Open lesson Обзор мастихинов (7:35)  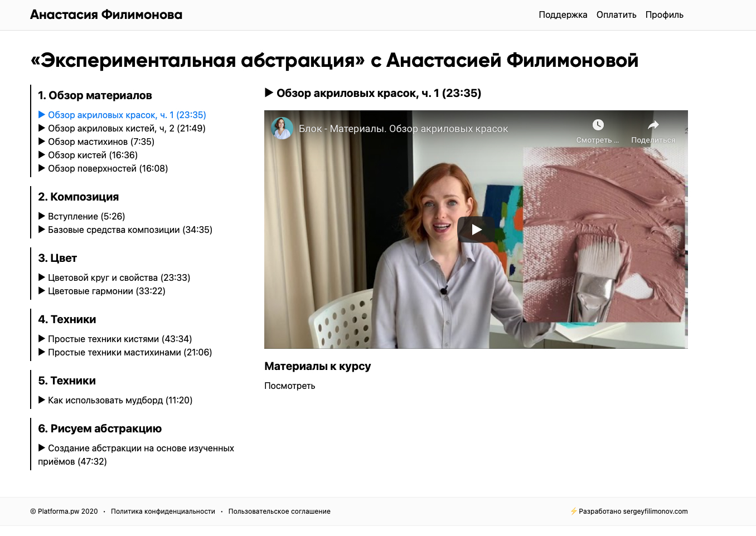tap(96, 142)
